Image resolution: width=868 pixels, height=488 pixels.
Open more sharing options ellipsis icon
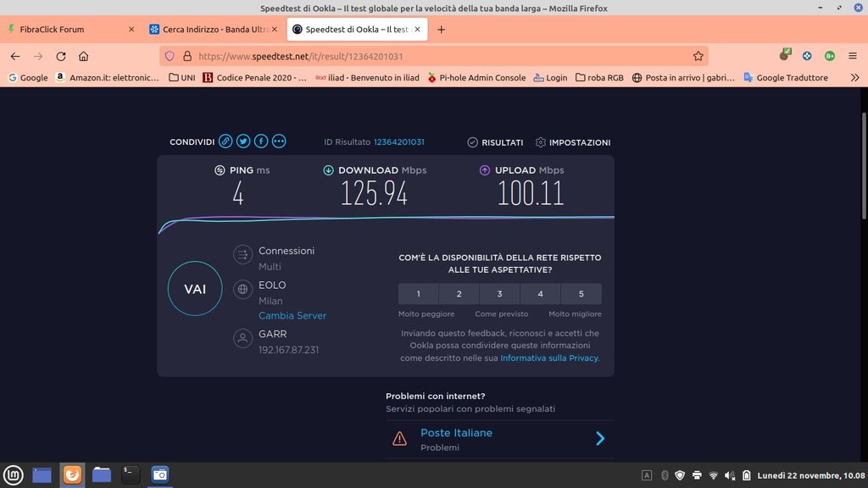point(278,141)
